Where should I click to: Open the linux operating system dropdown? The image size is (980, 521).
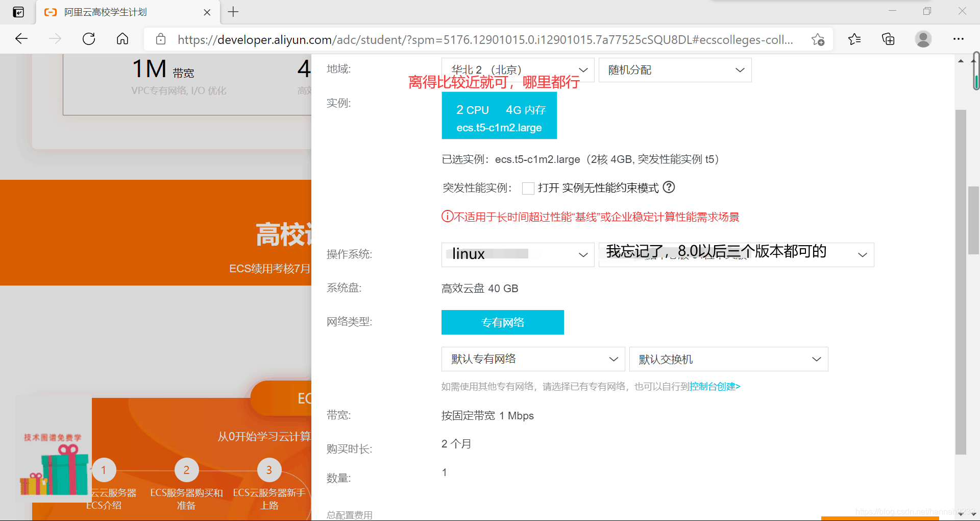pos(518,254)
